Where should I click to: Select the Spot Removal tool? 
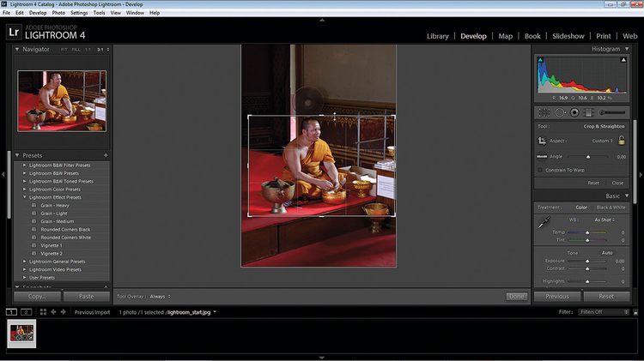tap(560, 112)
